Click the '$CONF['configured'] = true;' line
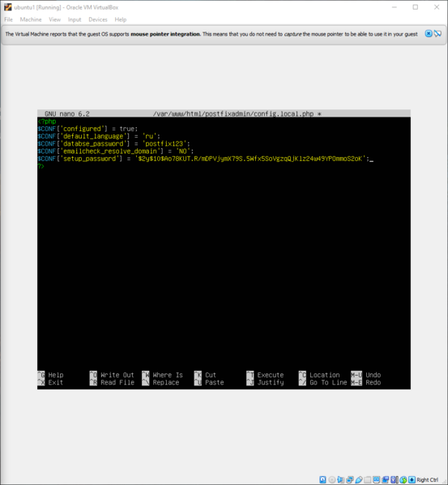Screen dimensions: 448x485 tap(87, 129)
